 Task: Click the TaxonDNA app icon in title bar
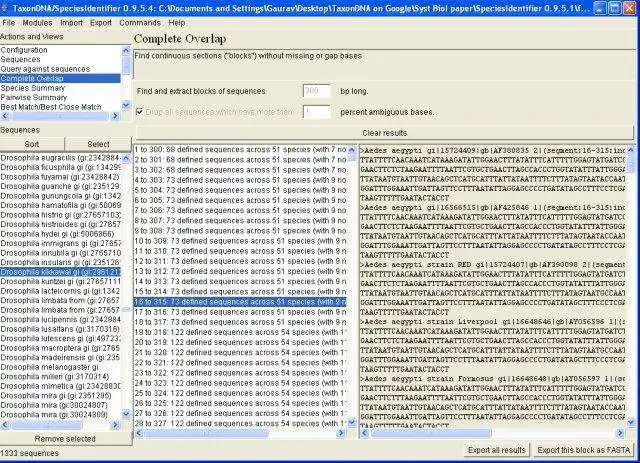pyautogui.click(x=4, y=8)
